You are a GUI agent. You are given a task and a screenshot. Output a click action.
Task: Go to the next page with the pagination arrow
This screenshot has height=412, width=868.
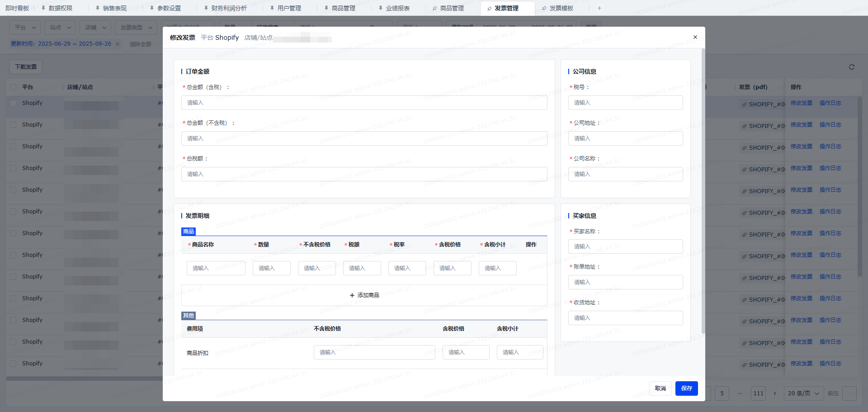774,393
